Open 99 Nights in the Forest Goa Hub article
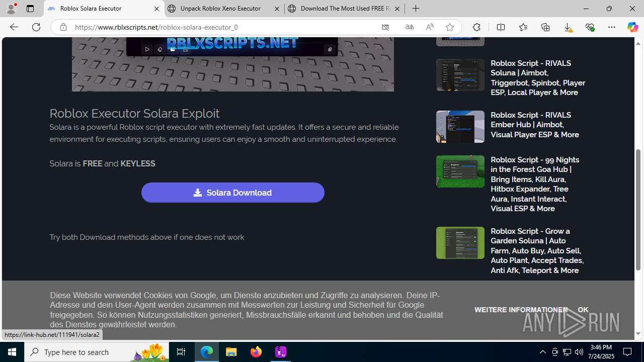 (535, 184)
